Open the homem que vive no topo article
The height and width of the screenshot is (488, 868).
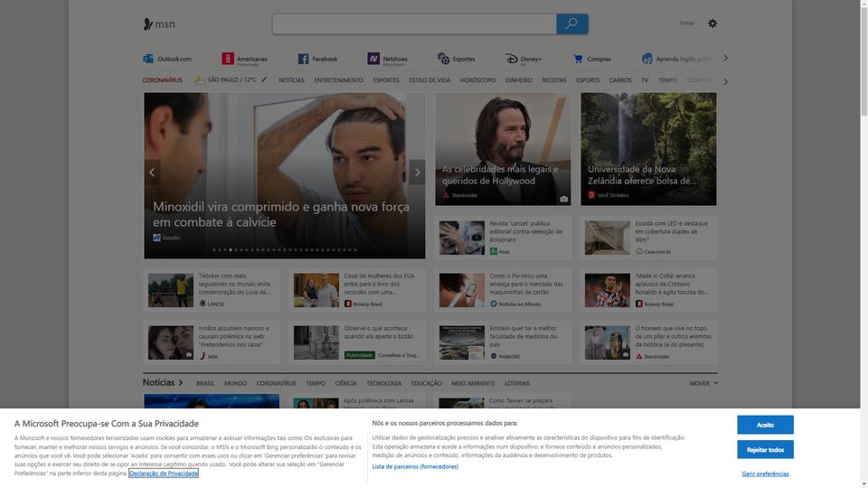(x=648, y=343)
